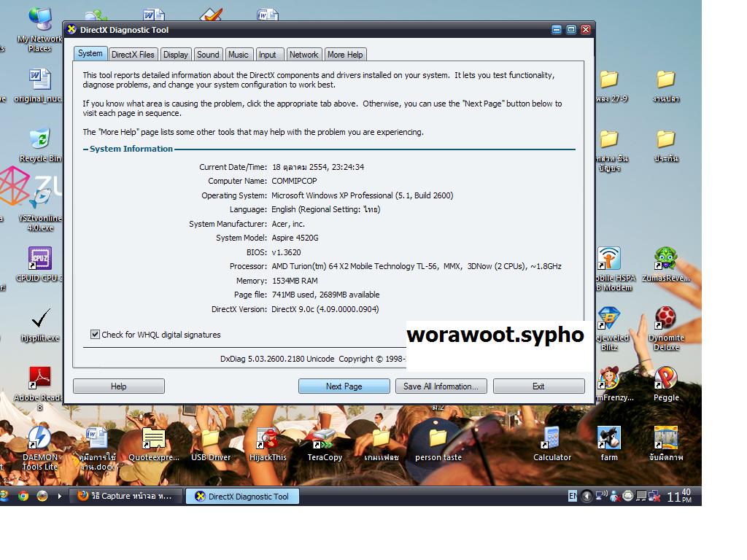The width and height of the screenshot is (747, 560).
Task: Expand hidden system tray icons
Action: point(587,497)
